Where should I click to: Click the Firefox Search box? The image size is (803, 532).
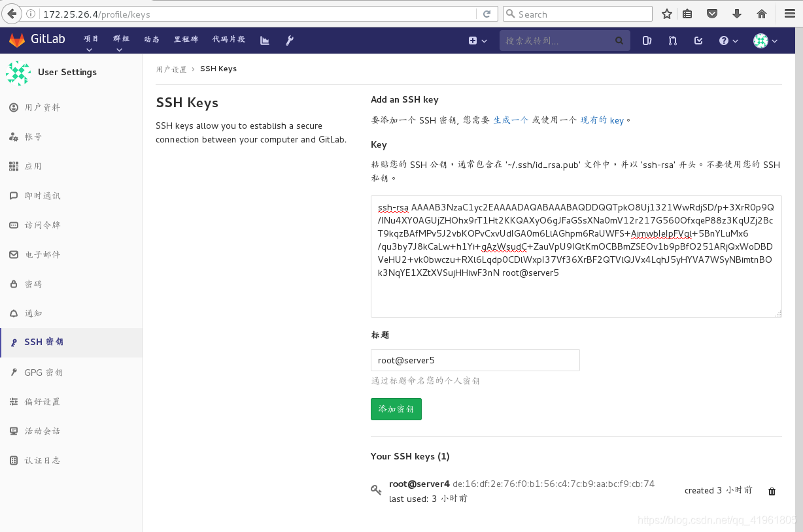578,14
